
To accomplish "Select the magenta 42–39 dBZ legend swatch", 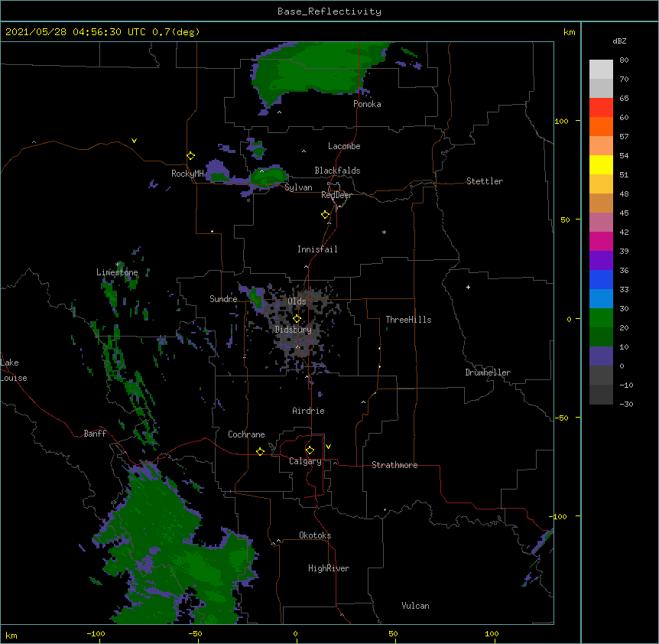I will coord(601,241).
